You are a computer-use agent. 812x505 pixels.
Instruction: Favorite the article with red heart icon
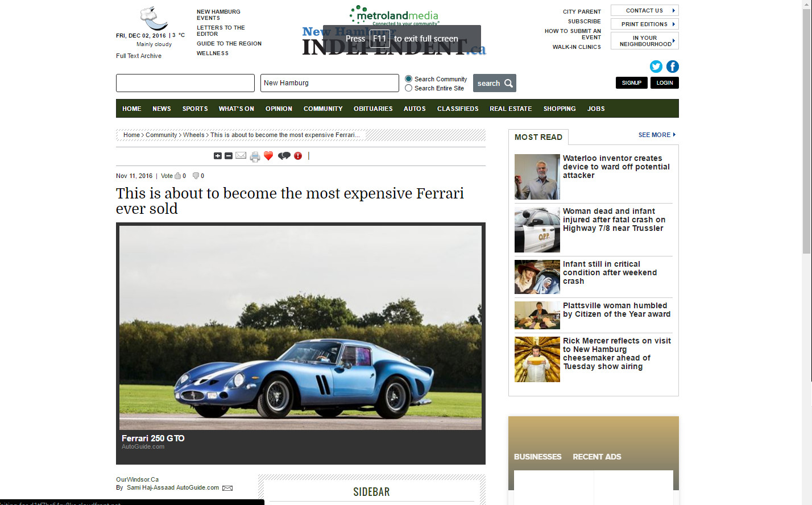click(268, 156)
